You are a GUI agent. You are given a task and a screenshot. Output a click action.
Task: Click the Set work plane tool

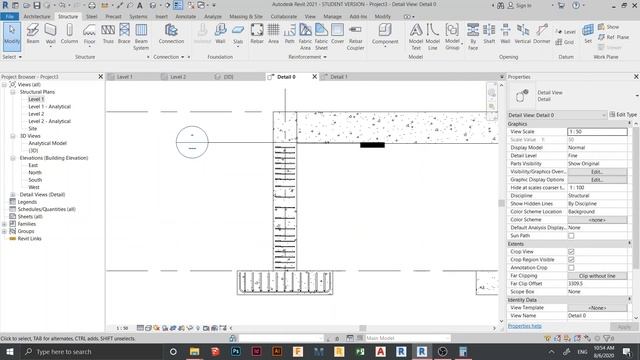[x=588, y=33]
